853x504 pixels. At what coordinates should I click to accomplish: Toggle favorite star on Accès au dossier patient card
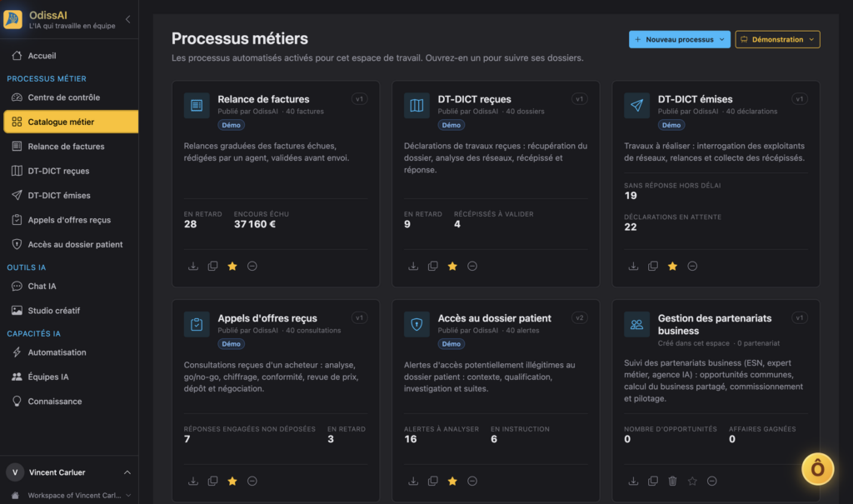click(452, 482)
